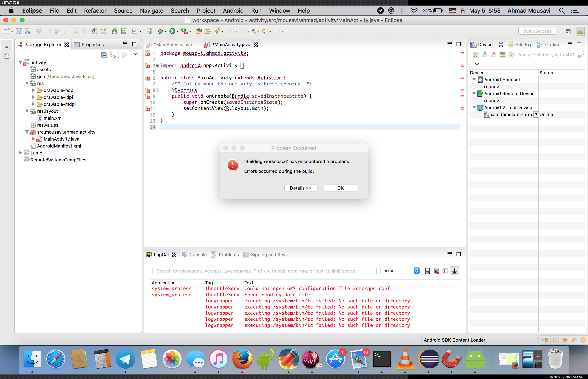Click the Debug bug icon in toolbar

[160, 31]
